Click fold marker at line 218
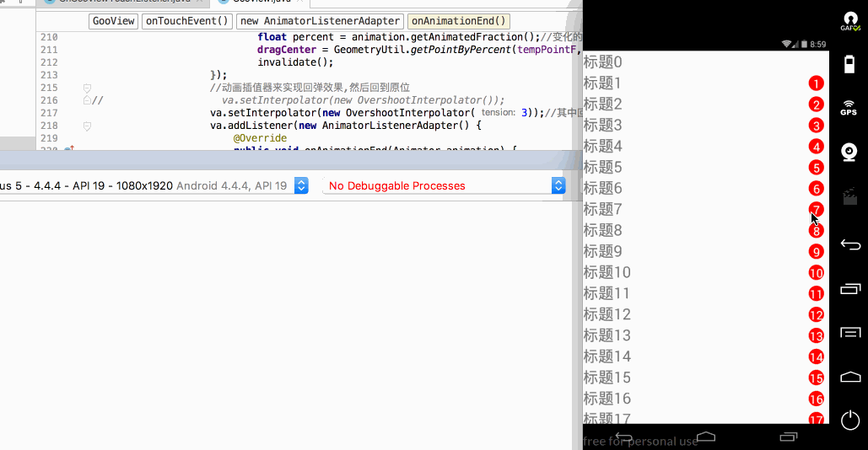868x450 pixels. [x=87, y=126]
